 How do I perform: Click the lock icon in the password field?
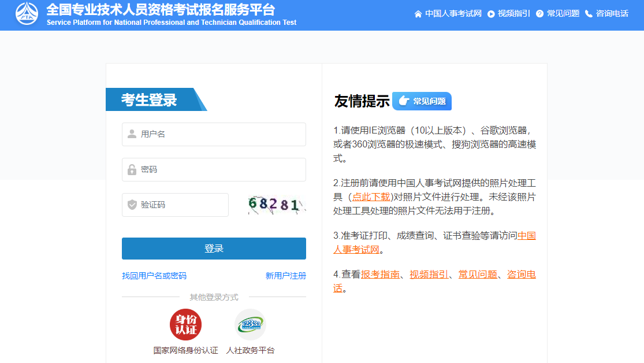click(132, 169)
